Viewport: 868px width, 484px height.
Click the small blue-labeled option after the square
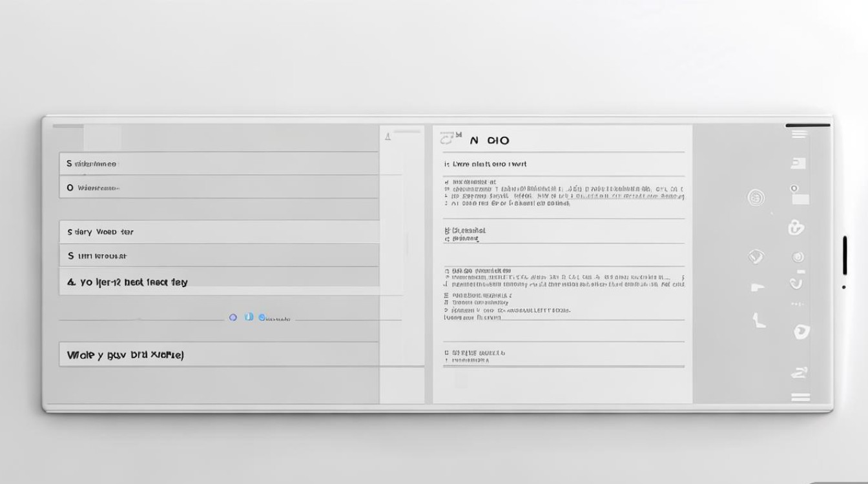pyautogui.click(x=275, y=318)
